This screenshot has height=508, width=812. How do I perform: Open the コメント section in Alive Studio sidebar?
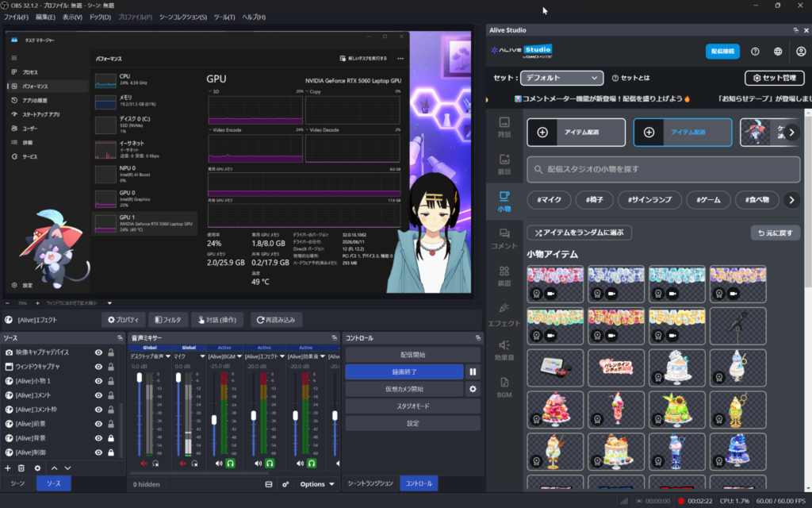point(504,239)
